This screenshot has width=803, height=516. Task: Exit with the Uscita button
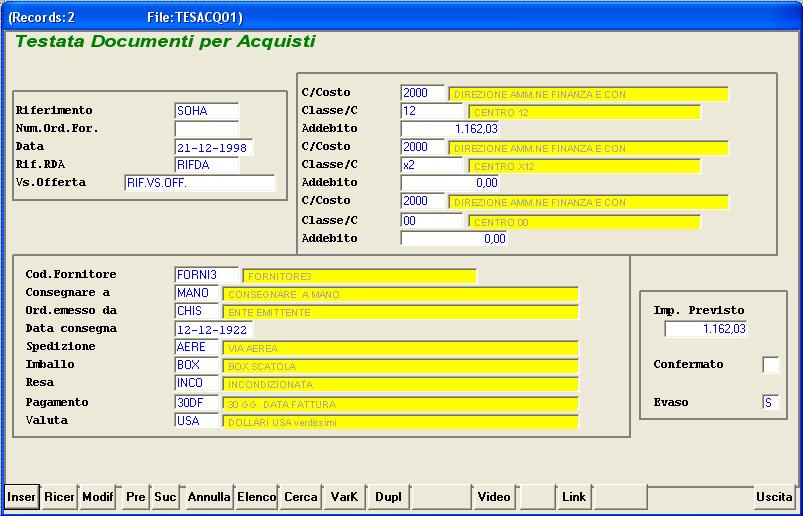click(774, 497)
